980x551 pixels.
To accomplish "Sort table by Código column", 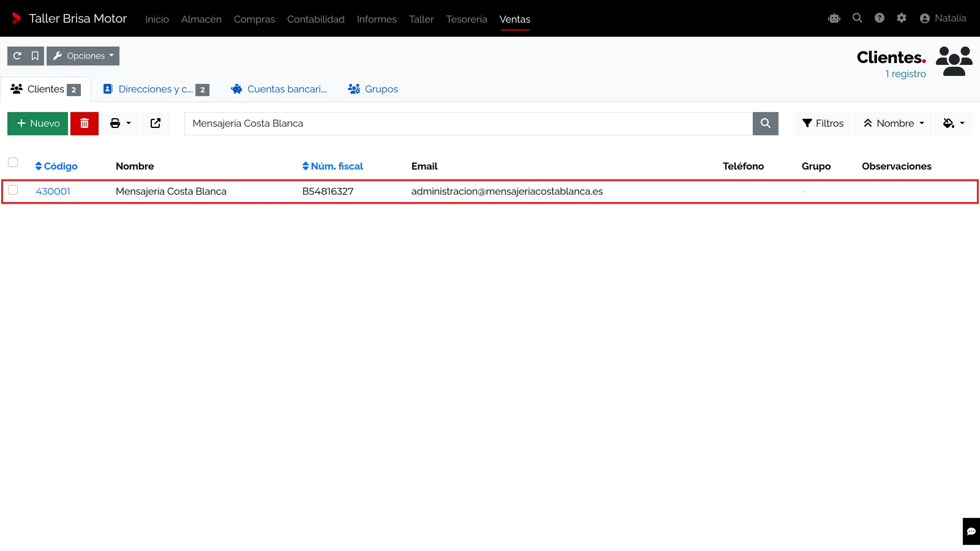I will (56, 167).
